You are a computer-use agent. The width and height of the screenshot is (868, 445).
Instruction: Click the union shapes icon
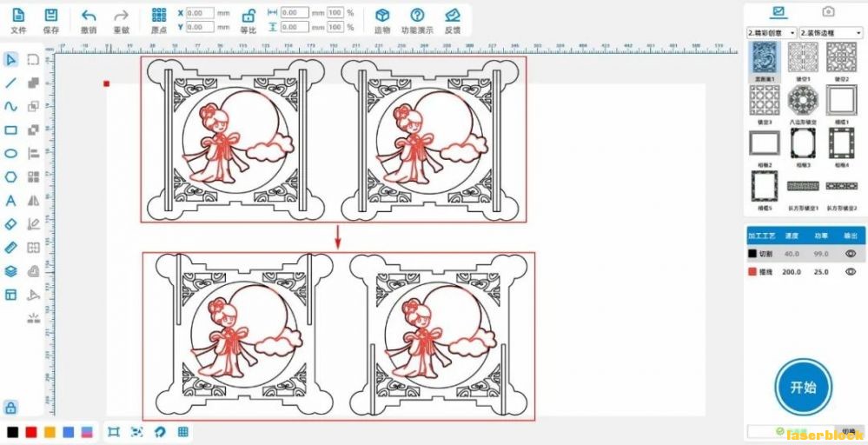tap(34, 83)
